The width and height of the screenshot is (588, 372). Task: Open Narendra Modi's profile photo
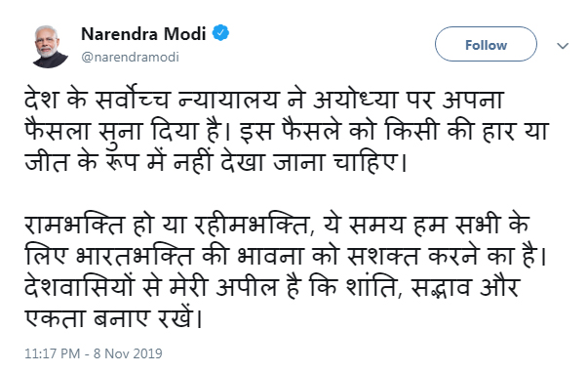coord(51,47)
